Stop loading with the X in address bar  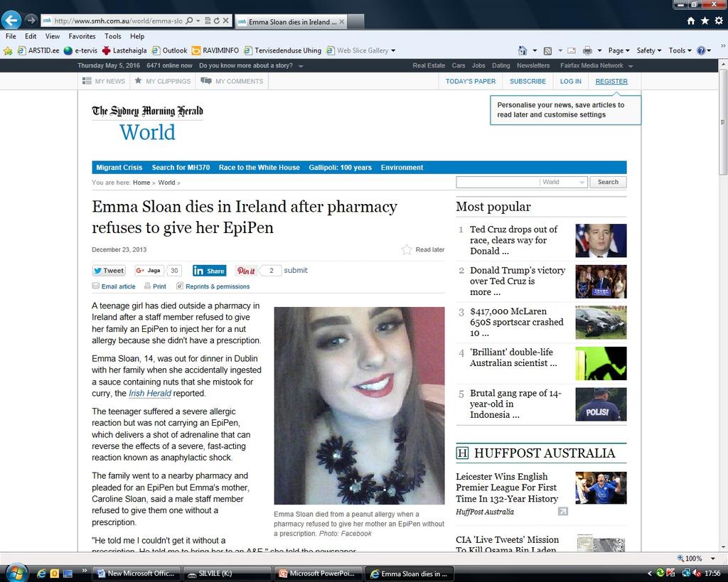[x=225, y=21]
